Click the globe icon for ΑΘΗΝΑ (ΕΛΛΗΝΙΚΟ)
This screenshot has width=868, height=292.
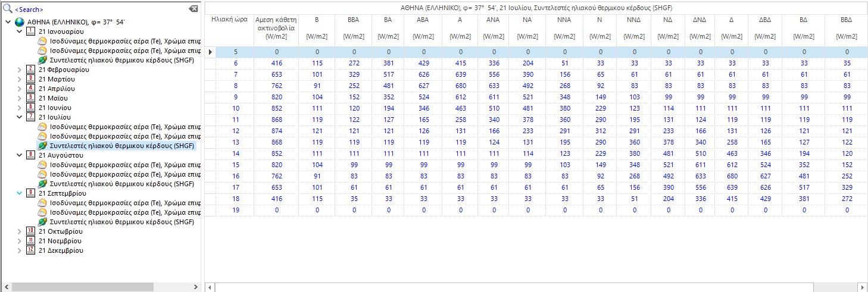point(20,22)
